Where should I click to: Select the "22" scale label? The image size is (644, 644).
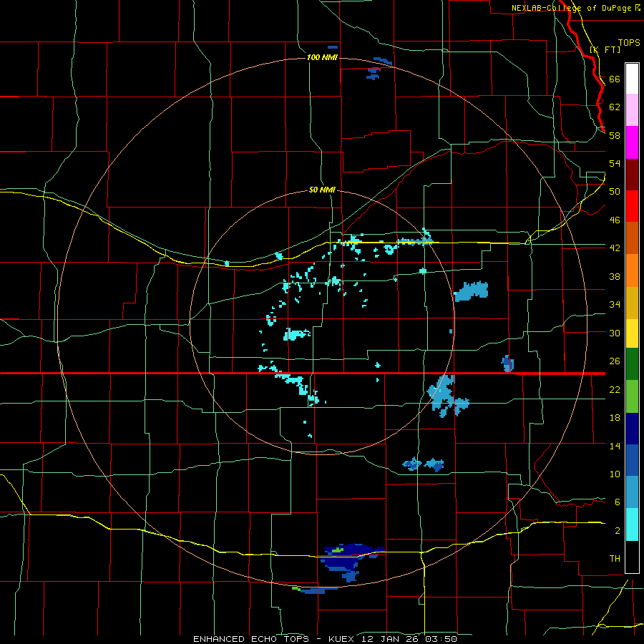pyautogui.click(x=615, y=389)
